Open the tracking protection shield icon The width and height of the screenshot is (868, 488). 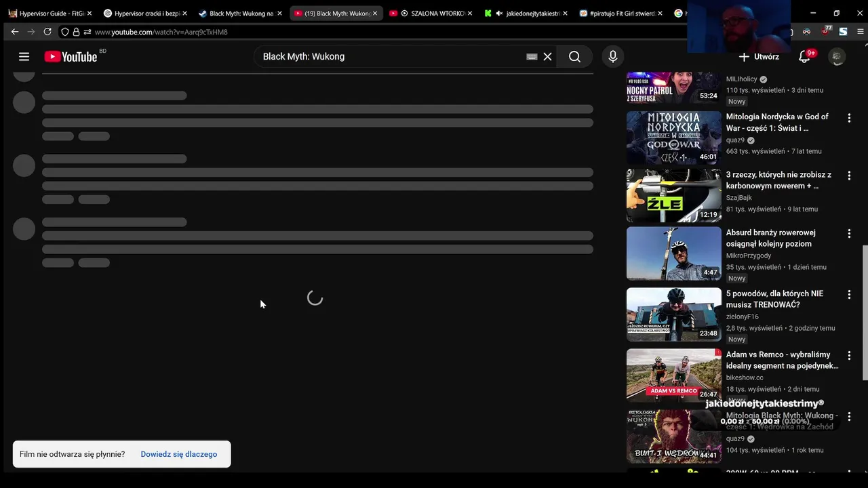coord(65,32)
